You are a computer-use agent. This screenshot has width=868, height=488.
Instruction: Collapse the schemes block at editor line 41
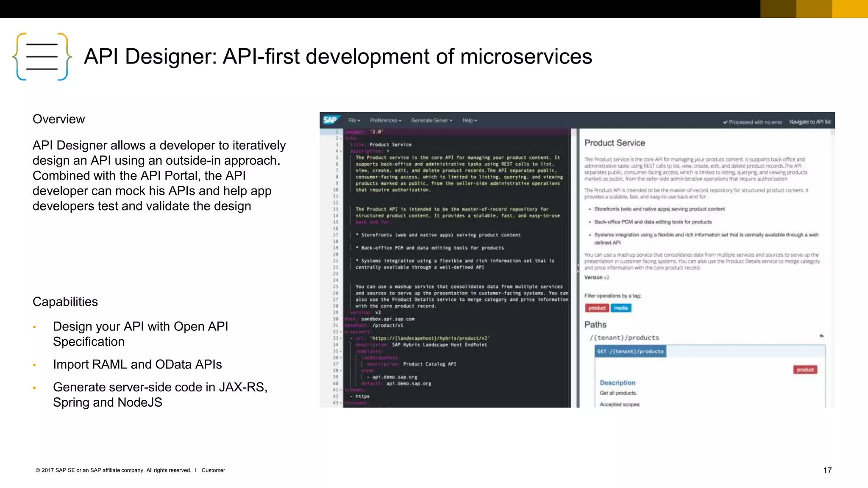pyautogui.click(x=340, y=390)
